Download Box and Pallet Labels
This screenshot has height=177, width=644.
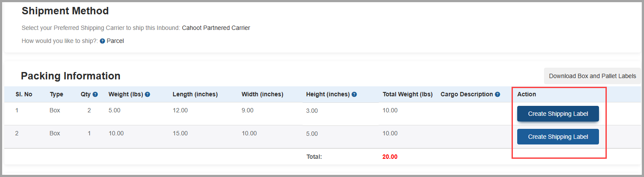(x=592, y=76)
